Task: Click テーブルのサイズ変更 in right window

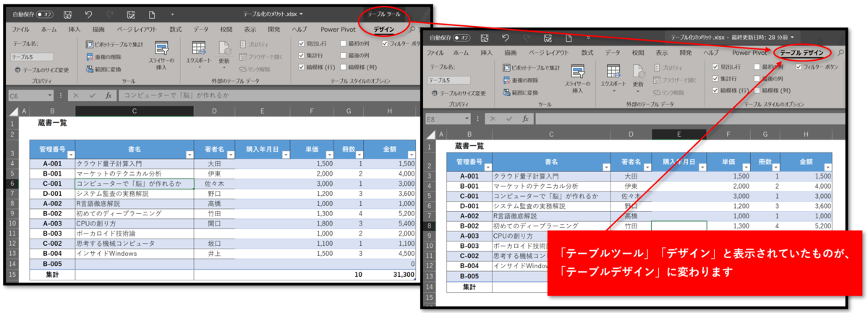Action: click(458, 93)
